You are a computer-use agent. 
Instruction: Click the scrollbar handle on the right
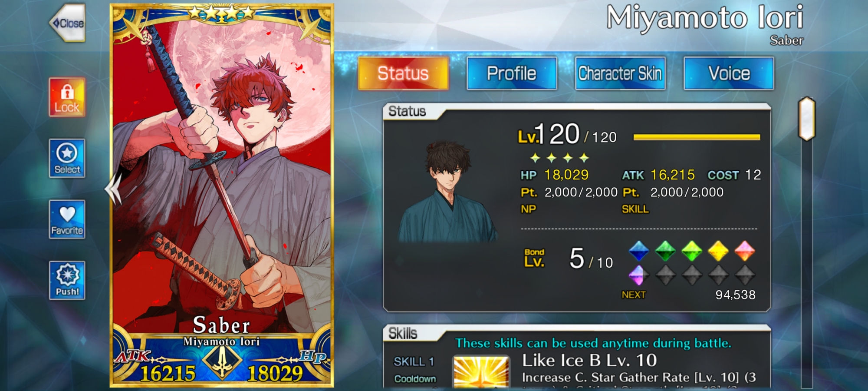click(807, 119)
